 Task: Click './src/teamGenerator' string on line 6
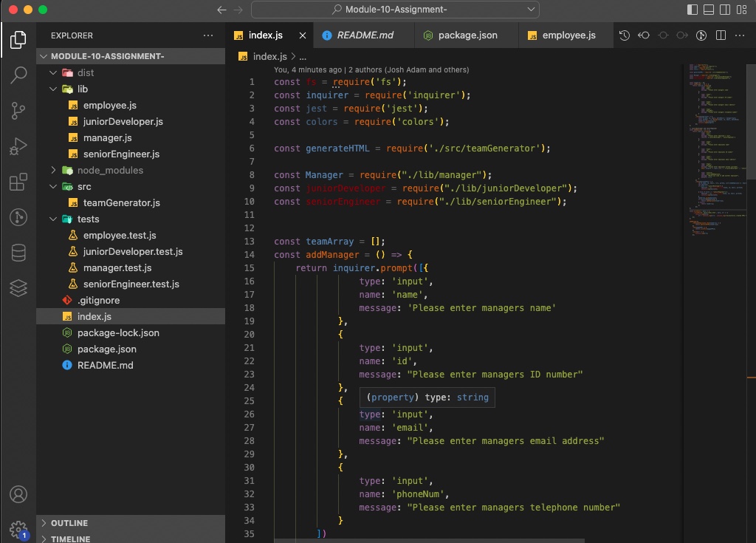pos(484,148)
